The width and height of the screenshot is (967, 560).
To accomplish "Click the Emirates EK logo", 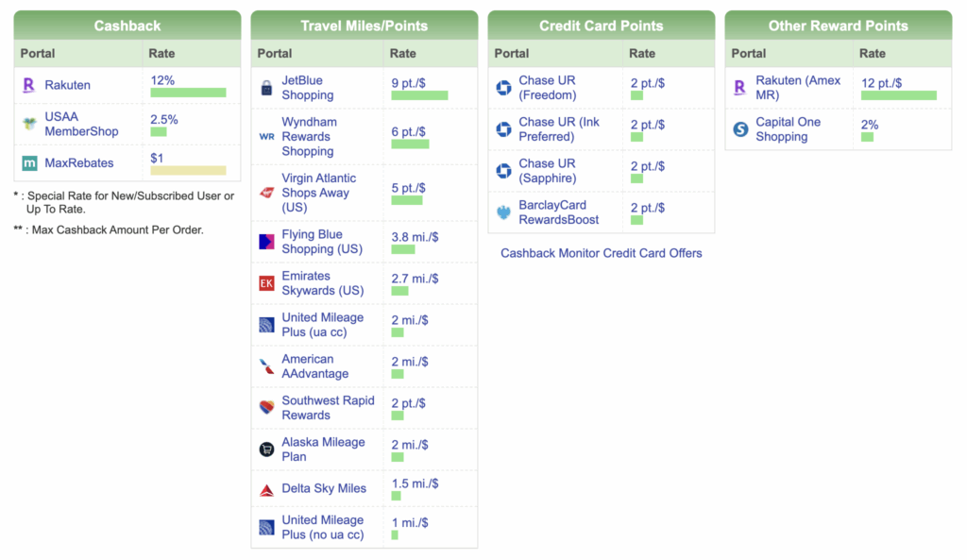I will pos(264,282).
